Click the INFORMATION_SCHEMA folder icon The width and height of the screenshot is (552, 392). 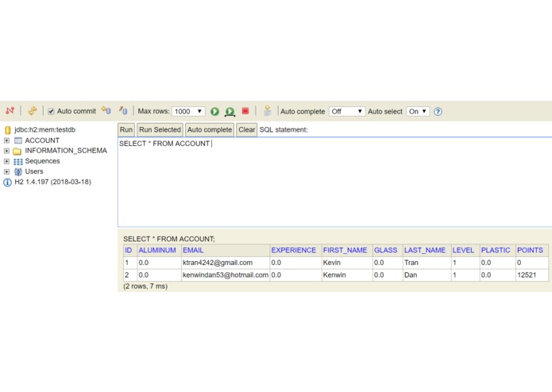pos(17,152)
